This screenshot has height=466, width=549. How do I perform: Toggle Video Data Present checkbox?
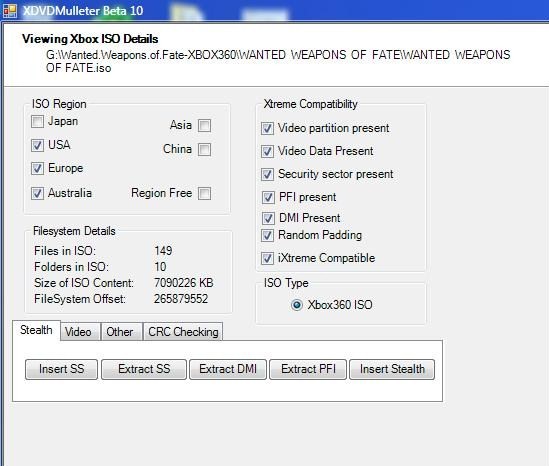267,152
